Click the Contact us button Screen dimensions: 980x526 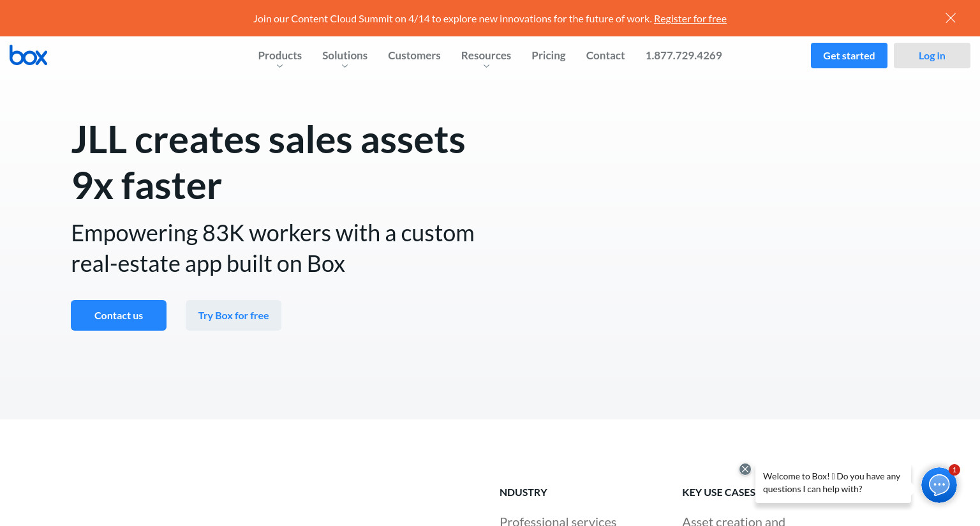coord(119,315)
